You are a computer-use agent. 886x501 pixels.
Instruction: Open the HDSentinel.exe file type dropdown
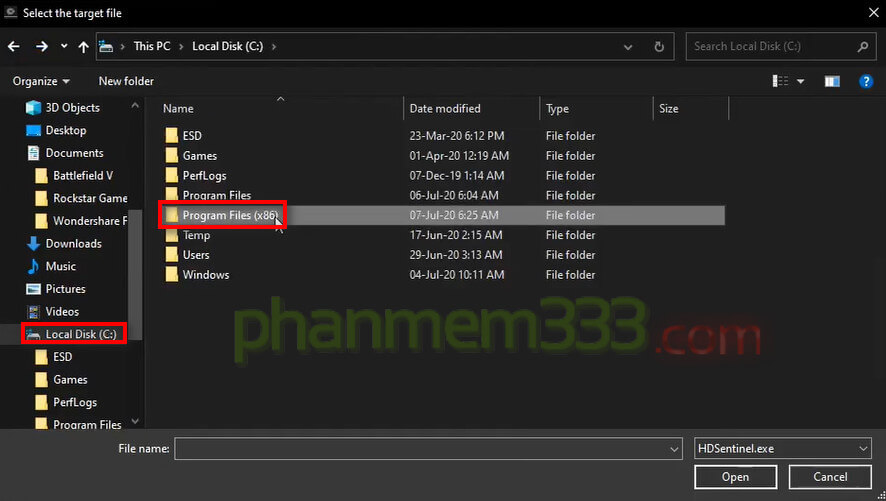863,449
